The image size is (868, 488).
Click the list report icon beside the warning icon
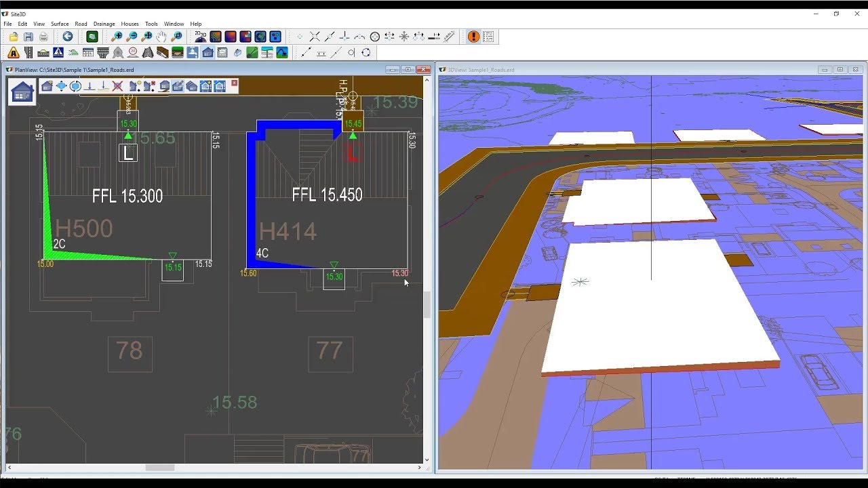click(x=488, y=37)
